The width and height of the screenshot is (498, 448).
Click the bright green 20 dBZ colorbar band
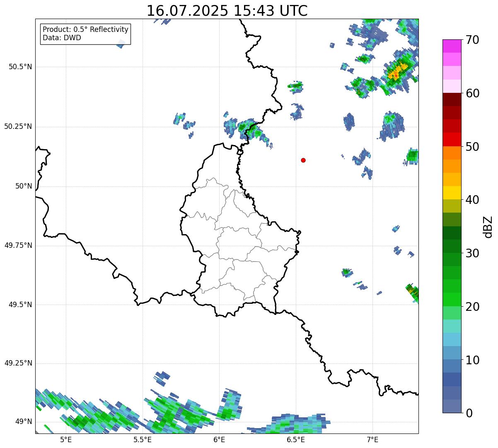452,299
